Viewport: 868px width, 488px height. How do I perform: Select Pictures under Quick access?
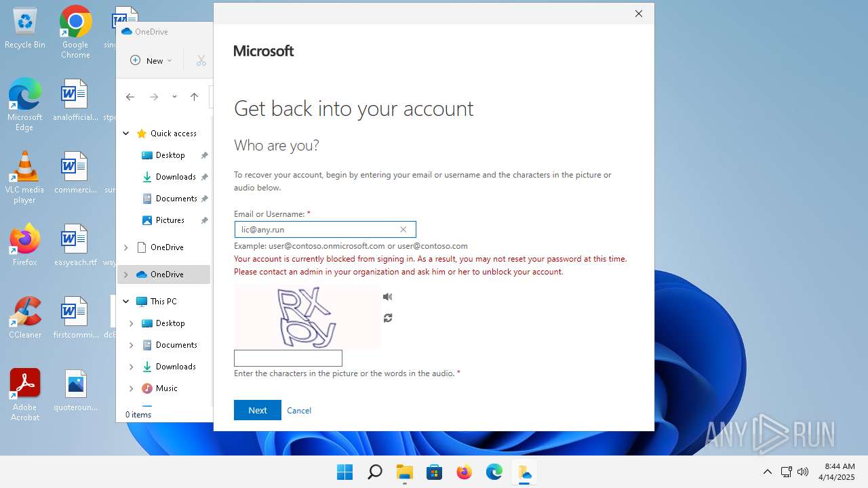[x=170, y=220]
